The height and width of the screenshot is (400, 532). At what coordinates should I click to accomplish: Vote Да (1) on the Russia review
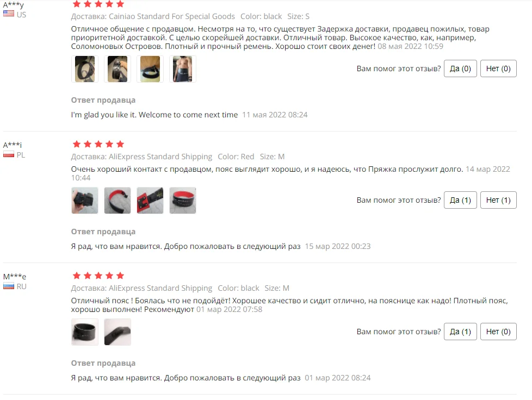[460, 332]
